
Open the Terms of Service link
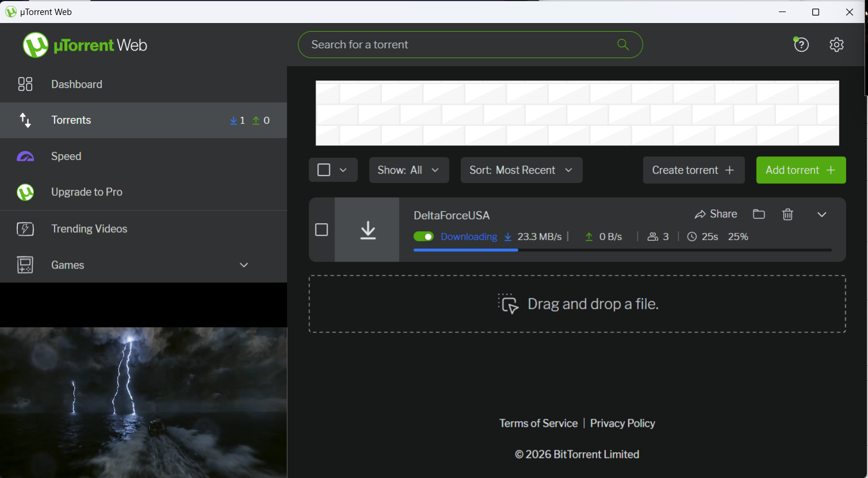[538, 423]
